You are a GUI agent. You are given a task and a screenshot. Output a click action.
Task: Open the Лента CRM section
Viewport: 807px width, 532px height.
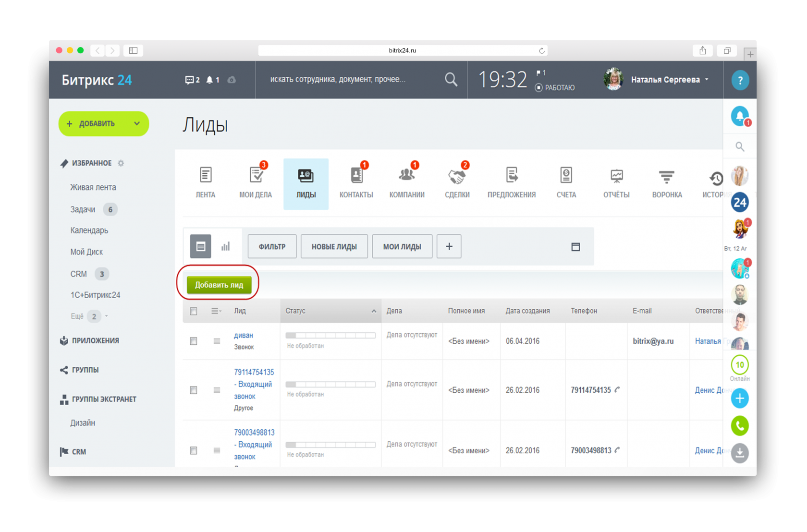click(x=206, y=183)
